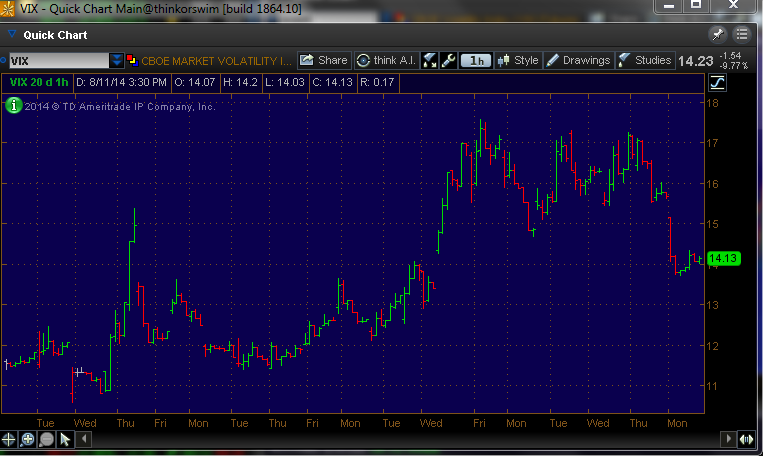Click the R: 0.17 range value
This screenshot has width=763, height=456.
[377, 82]
